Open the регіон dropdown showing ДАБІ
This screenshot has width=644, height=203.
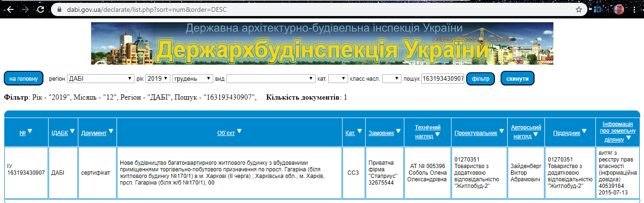[100, 78]
